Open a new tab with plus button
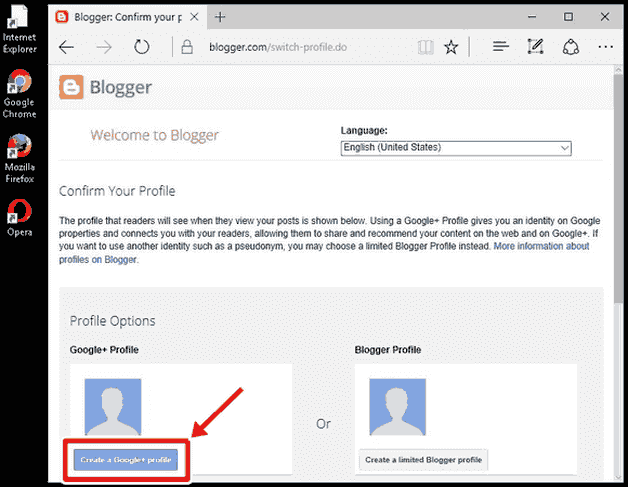628x487 pixels. [x=220, y=17]
